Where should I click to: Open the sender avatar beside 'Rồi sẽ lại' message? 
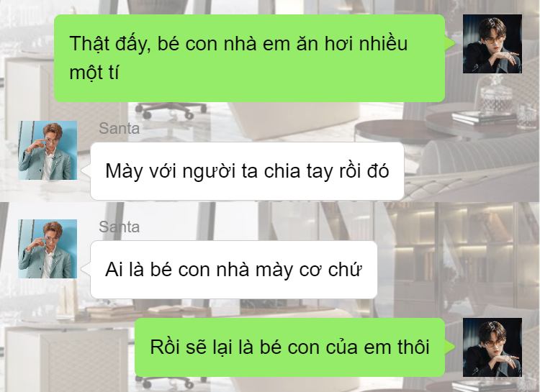(492, 347)
